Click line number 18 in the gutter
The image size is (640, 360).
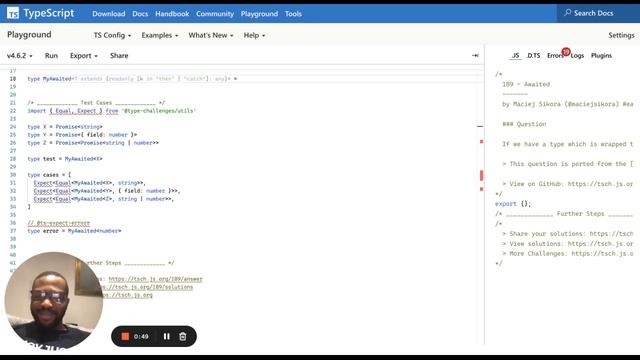(x=13, y=79)
